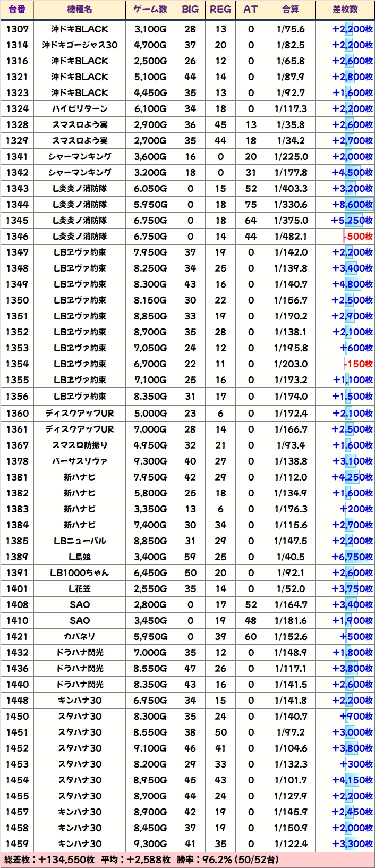Click the 1/173.2 combined rate cell

point(291,380)
